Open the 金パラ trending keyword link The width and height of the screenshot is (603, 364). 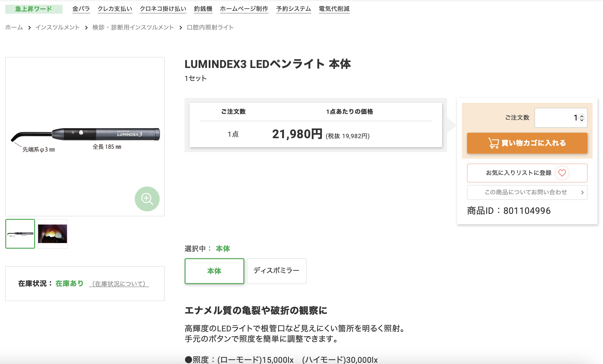point(81,9)
